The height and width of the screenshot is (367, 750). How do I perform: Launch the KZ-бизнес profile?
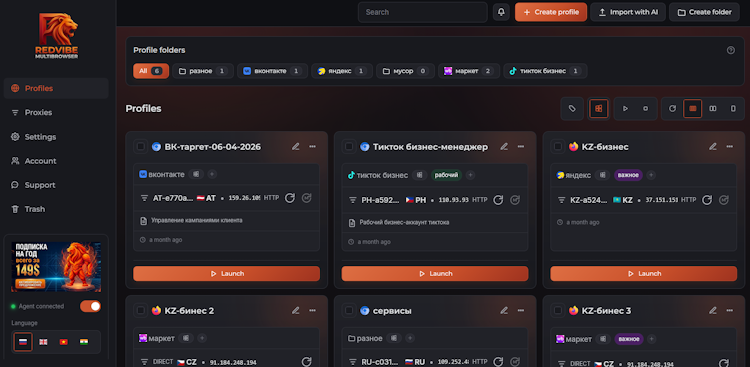[x=643, y=274]
